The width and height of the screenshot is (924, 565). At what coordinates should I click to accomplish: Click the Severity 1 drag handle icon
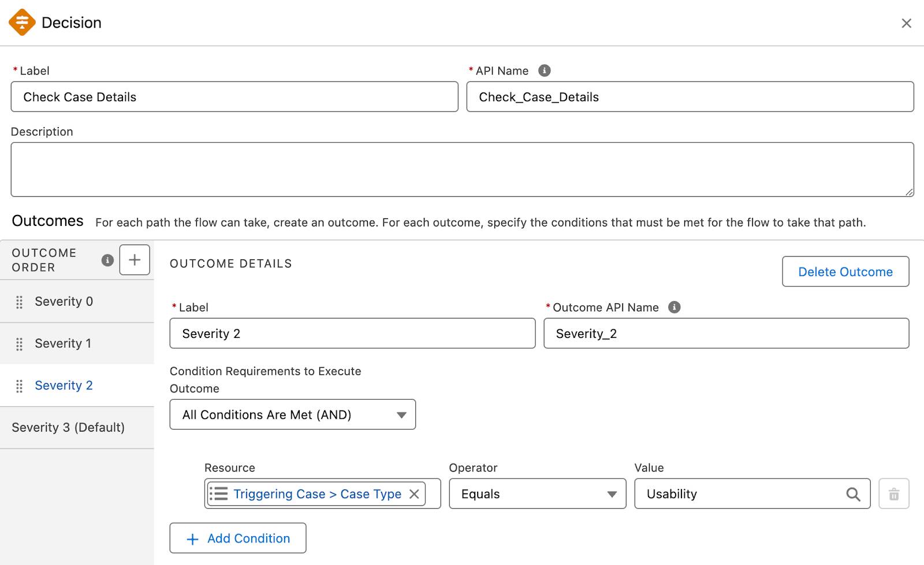19,344
